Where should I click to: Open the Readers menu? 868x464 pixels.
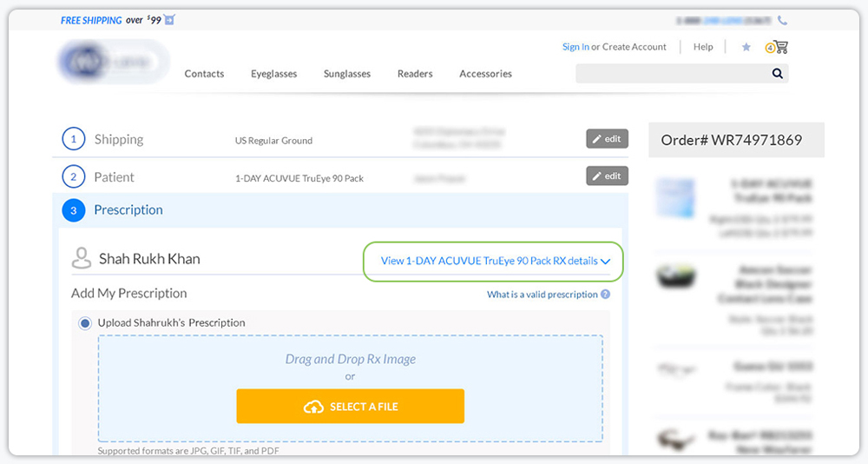click(x=415, y=74)
